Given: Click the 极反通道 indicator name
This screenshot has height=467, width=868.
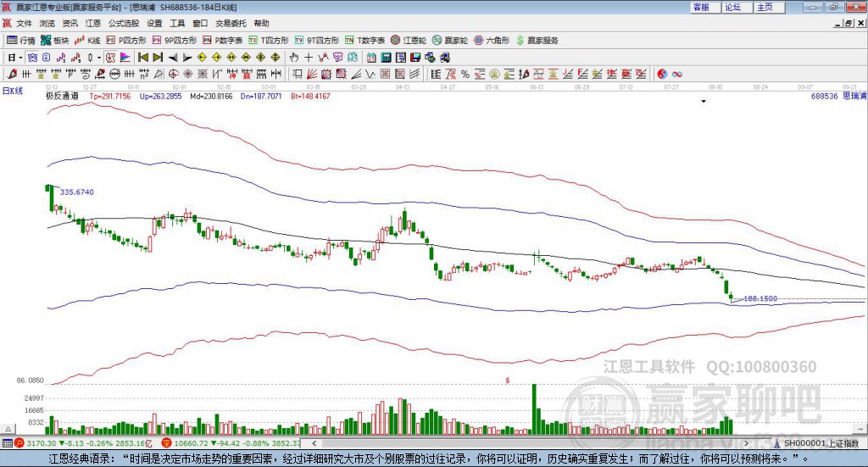Looking at the screenshot, I should tap(62, 97).
